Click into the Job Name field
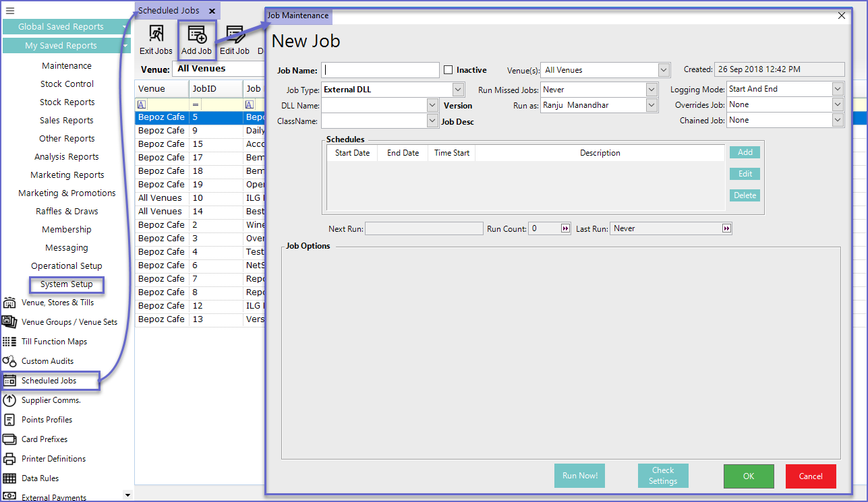This screenshot has height=502, width=868. 381,70
